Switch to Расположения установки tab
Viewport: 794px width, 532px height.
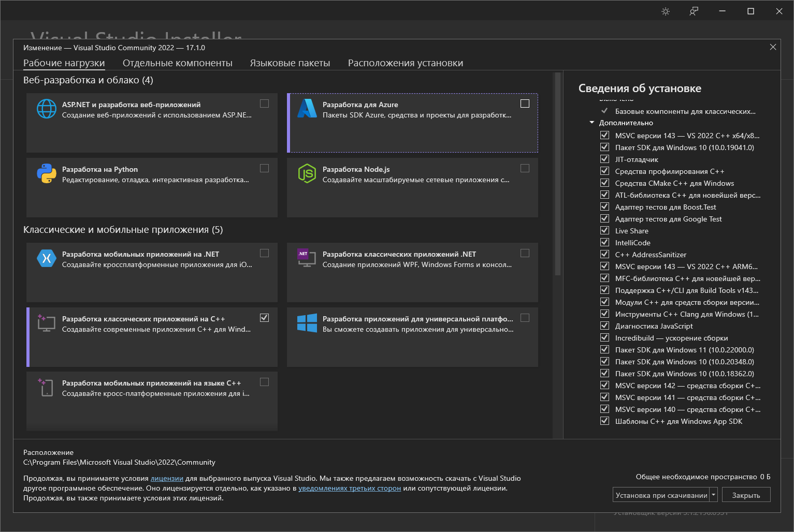(x=406, y=63)
